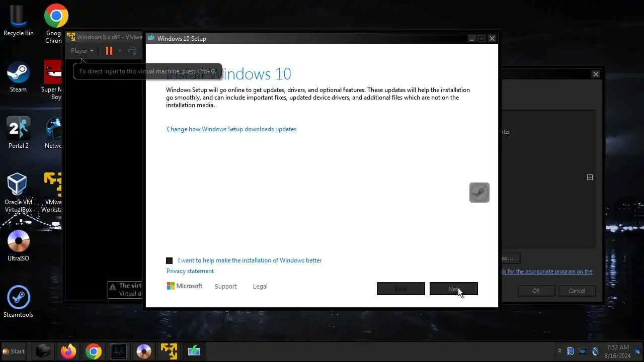
Task: Open Chrome from the taskbar
Action: (93, 351)
